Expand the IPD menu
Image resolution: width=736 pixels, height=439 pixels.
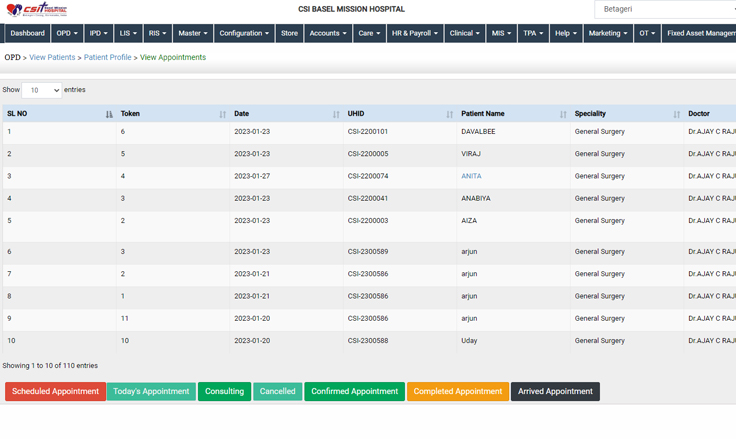pos(99,33)
